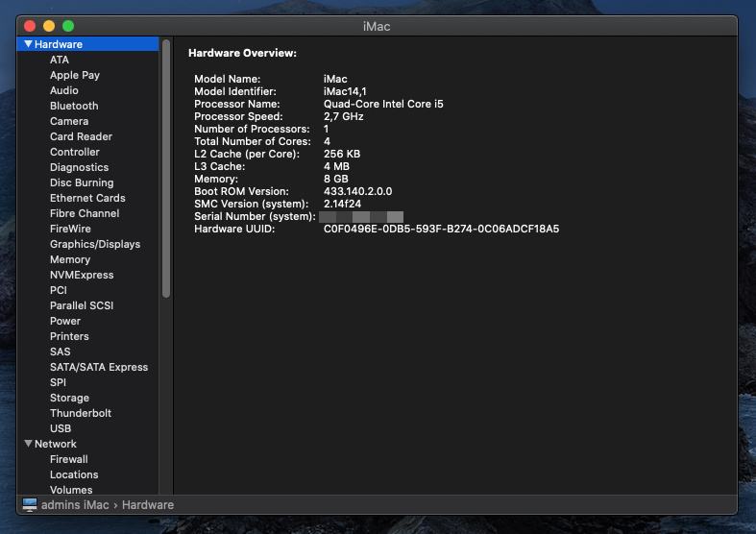Open the Firewall item under Network
This screenshot has height=534, width=756.
[68, 459]
